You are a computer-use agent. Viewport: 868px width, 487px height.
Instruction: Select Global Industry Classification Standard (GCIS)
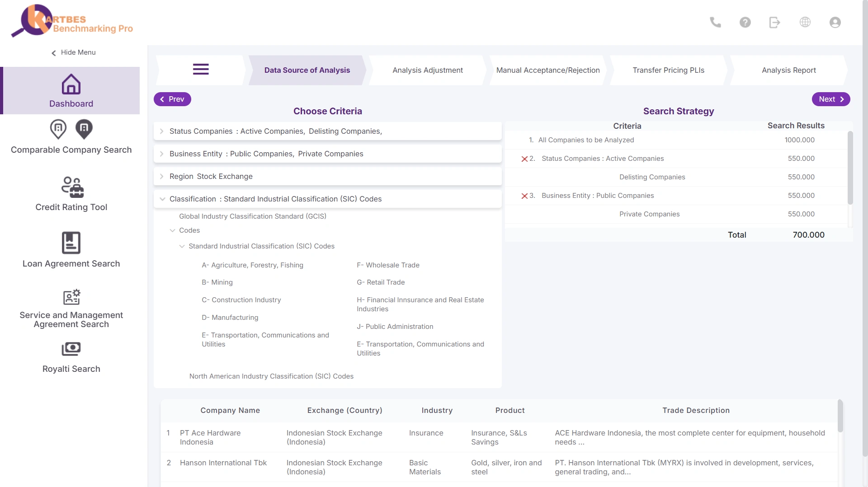[253, 216]
